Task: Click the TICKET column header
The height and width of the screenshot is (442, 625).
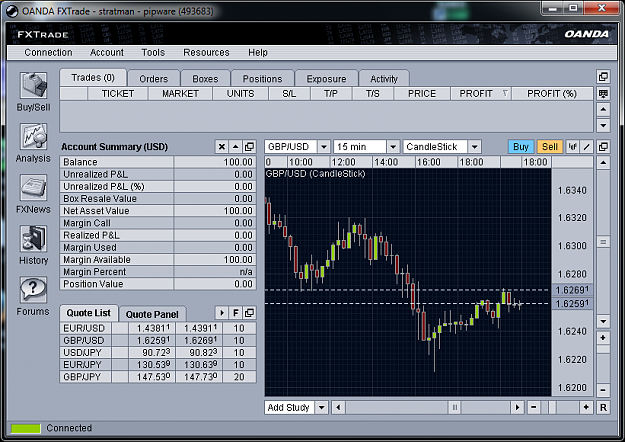Action: (118, 94)
